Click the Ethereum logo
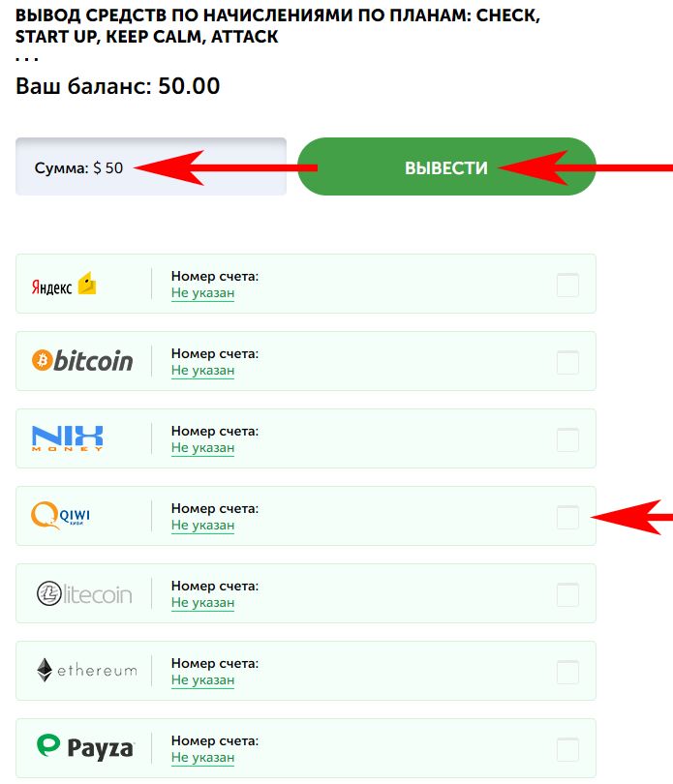Image resolution: width=673 pixels, height=784 pixels. (x=86, y=670)
